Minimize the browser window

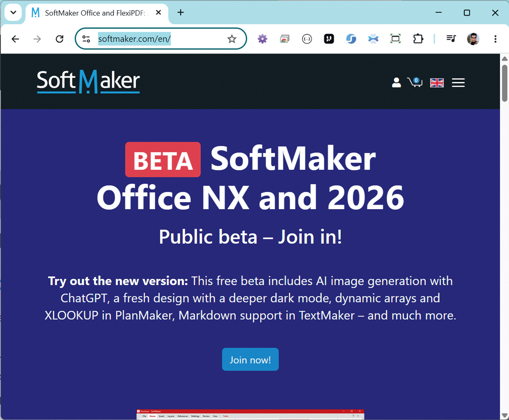click(439, 12)
